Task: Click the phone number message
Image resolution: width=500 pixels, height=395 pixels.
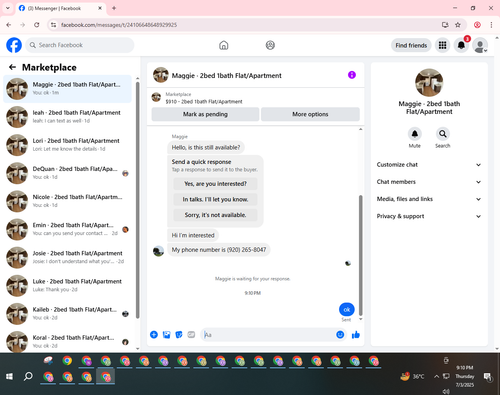Action: [x=219, y=250]
